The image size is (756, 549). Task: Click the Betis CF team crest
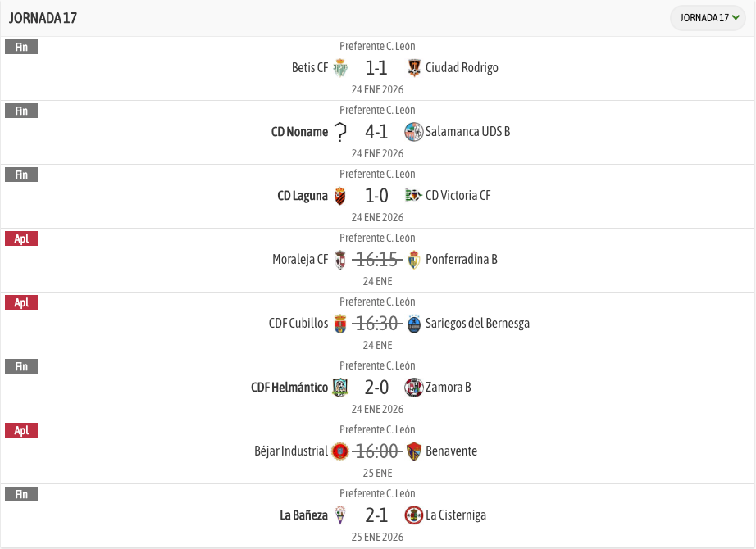click(340, 68)
